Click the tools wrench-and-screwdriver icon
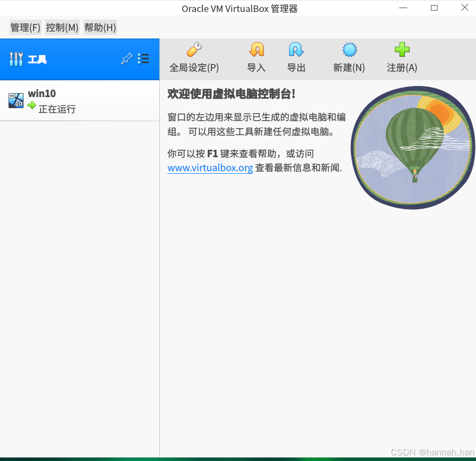Image resolution: width=476 pixels, height=461 pixels. (16, 59)
